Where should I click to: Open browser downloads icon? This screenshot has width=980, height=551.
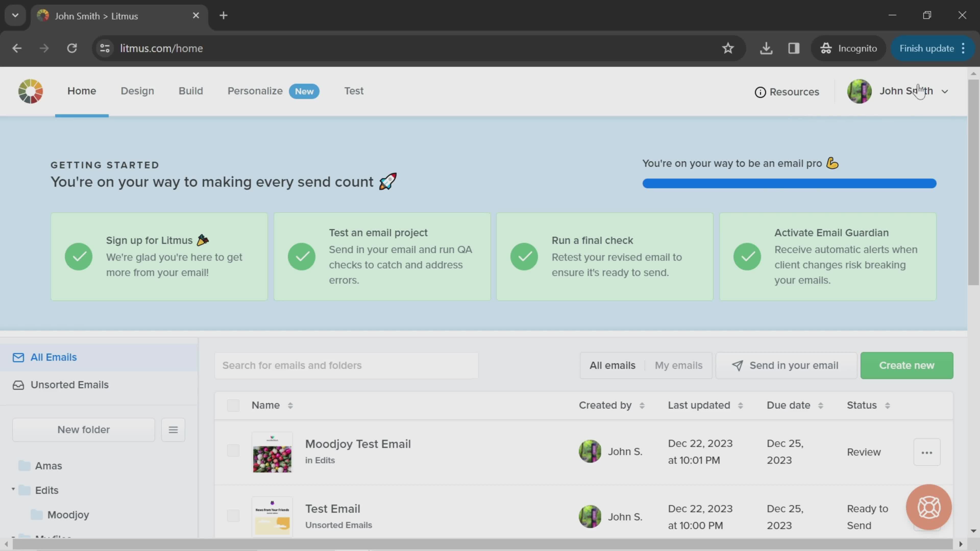pyautogui.click(x=766, y=48)
